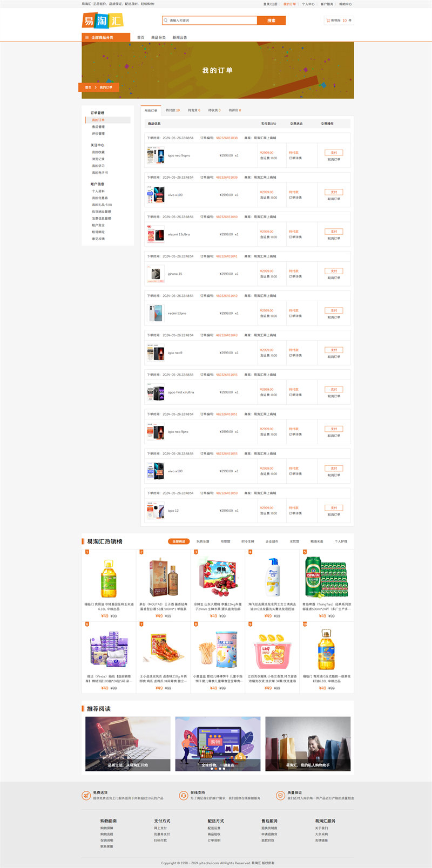Click the search magnifier icon

coord(166,21)
